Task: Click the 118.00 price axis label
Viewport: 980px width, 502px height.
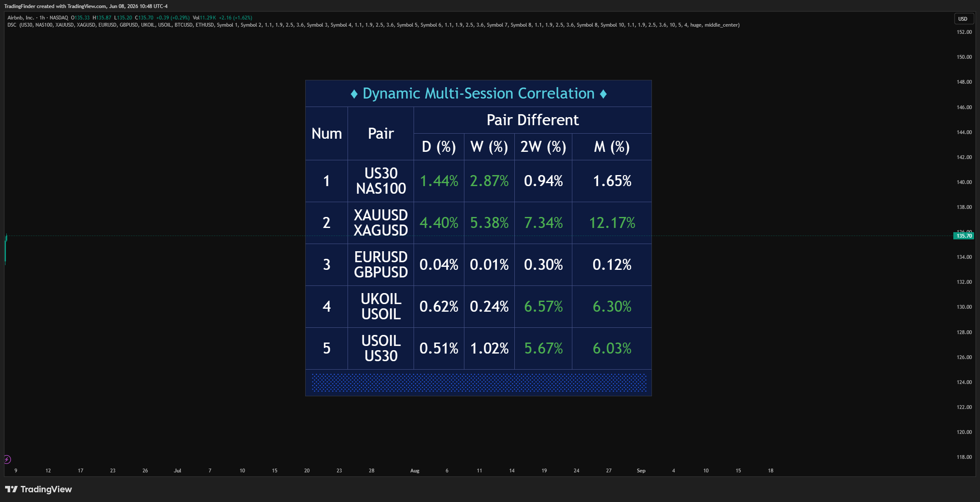Action: coord(964,457)
